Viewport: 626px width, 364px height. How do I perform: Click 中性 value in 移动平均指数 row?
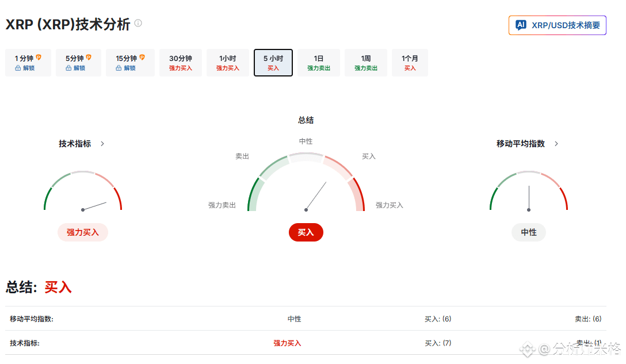(294, 319)
